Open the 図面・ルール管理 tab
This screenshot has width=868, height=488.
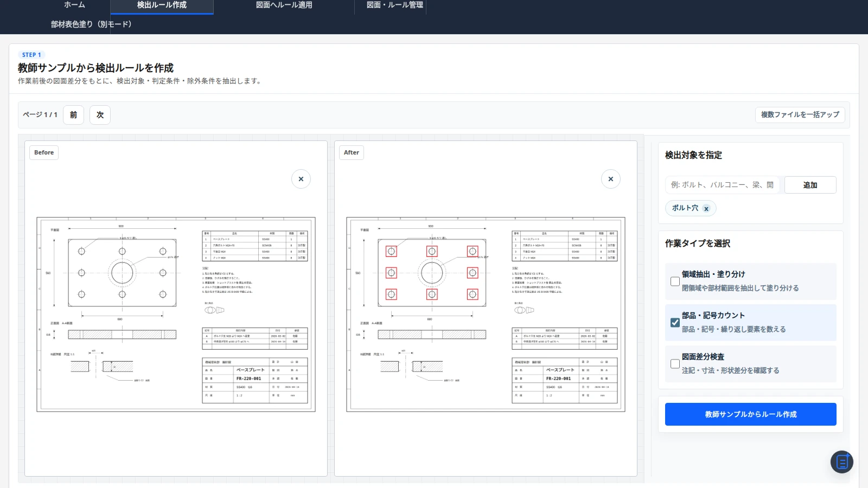coord(395,5)
